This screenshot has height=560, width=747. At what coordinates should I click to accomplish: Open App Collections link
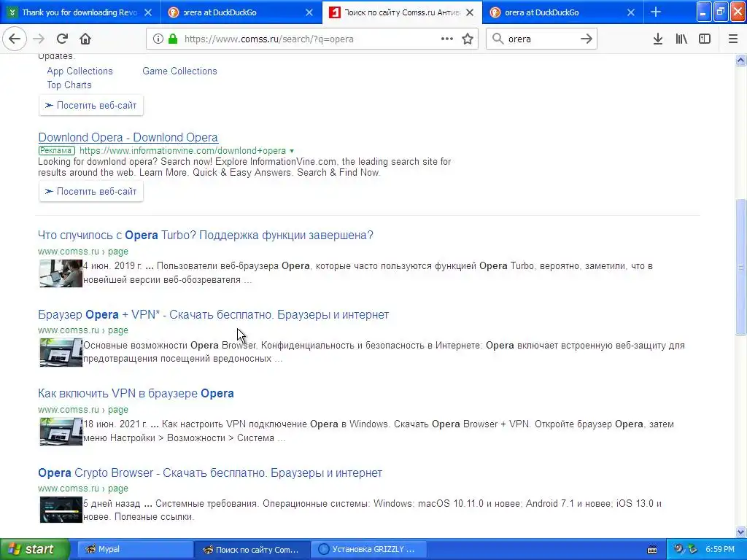coord(80,71)
